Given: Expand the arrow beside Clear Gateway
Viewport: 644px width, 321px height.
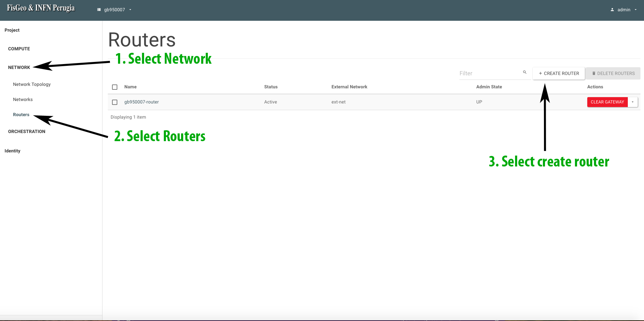Looking at the screenshot, I should click(x=633, y=102).
